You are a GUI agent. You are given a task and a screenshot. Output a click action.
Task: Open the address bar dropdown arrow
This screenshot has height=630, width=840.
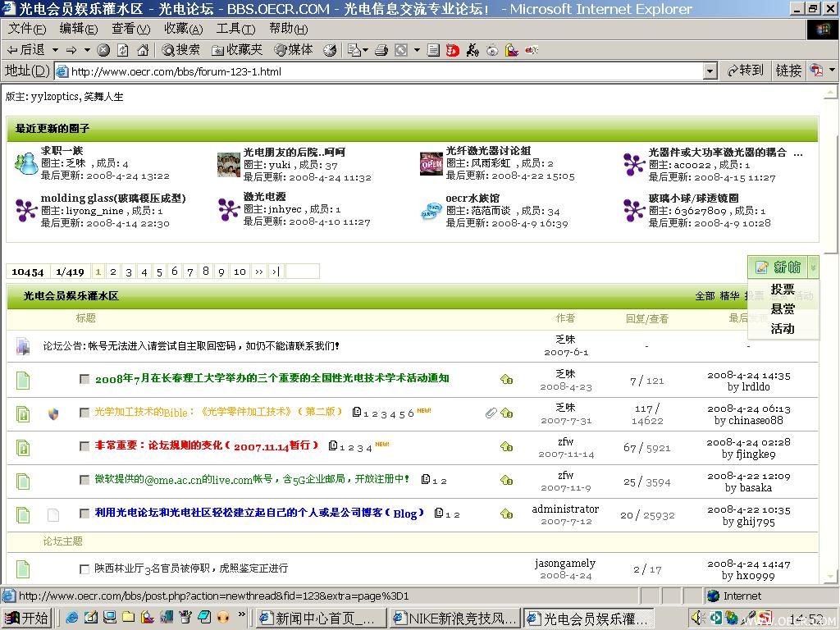click(710, 71)
